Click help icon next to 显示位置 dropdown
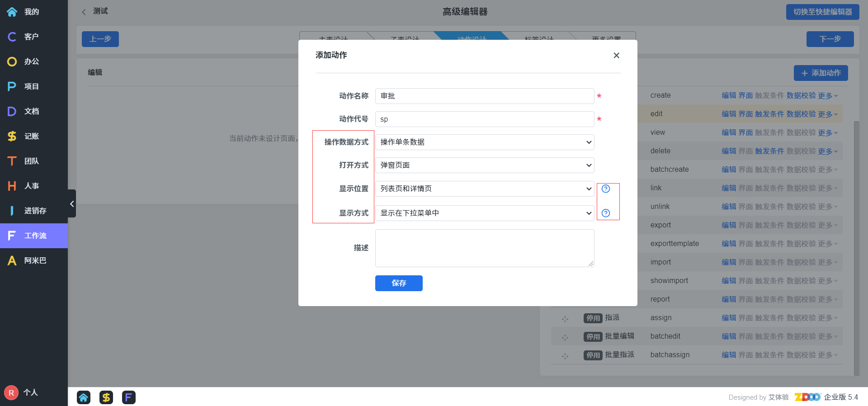 coord(606,189)
